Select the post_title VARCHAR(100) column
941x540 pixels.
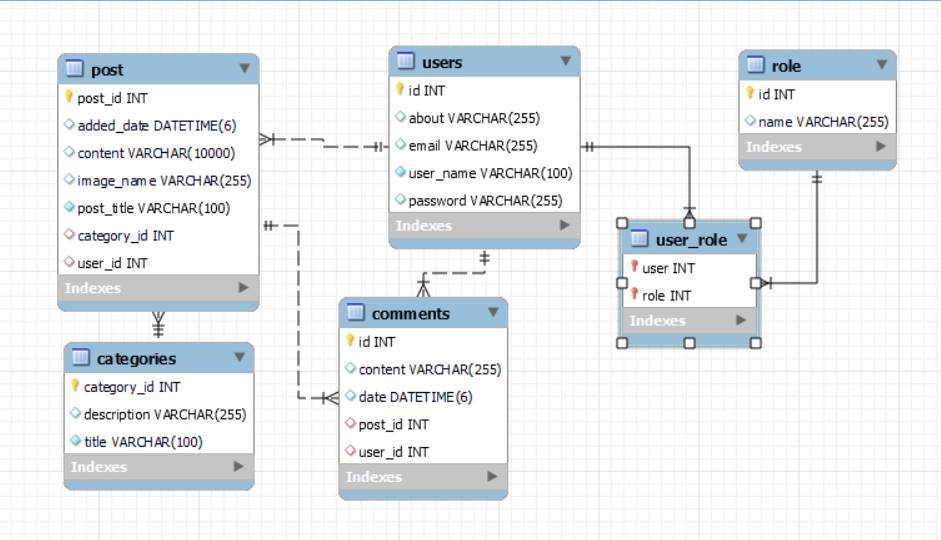pyautogui.click(x=153, y=208)
